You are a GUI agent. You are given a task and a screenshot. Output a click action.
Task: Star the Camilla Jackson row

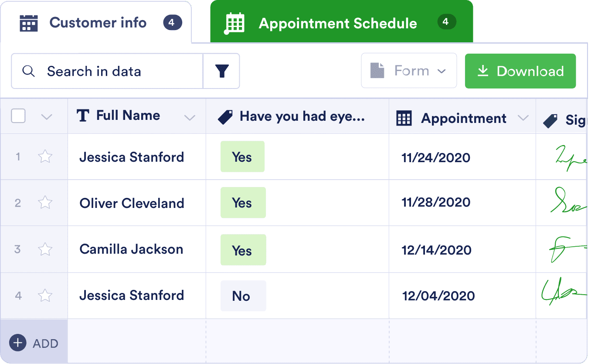(x=45, y=249)
